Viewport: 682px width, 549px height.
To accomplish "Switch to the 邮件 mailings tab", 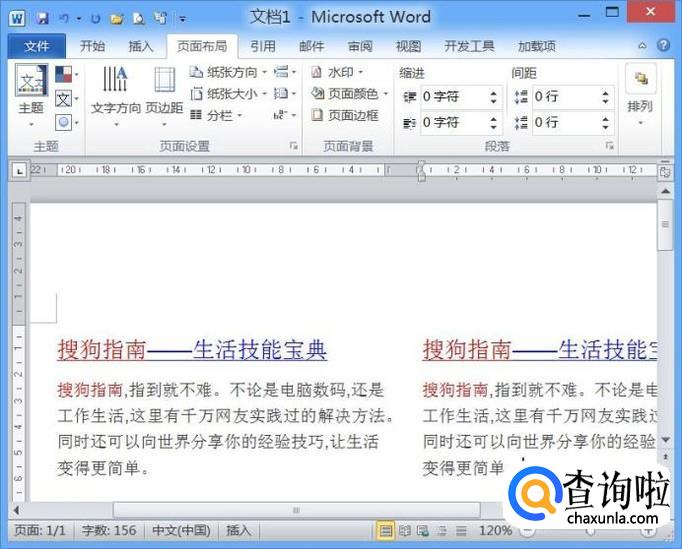I will [x=311, y=46].
